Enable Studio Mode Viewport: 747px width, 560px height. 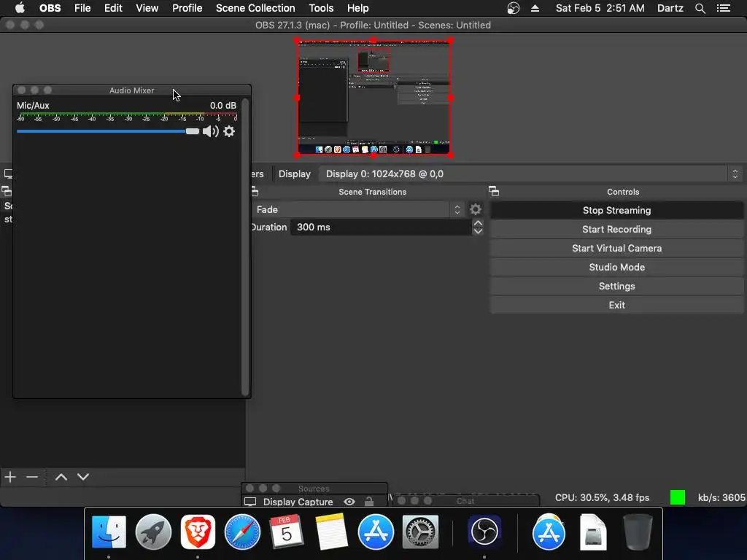pyautogui.click(x=616, y=267)
